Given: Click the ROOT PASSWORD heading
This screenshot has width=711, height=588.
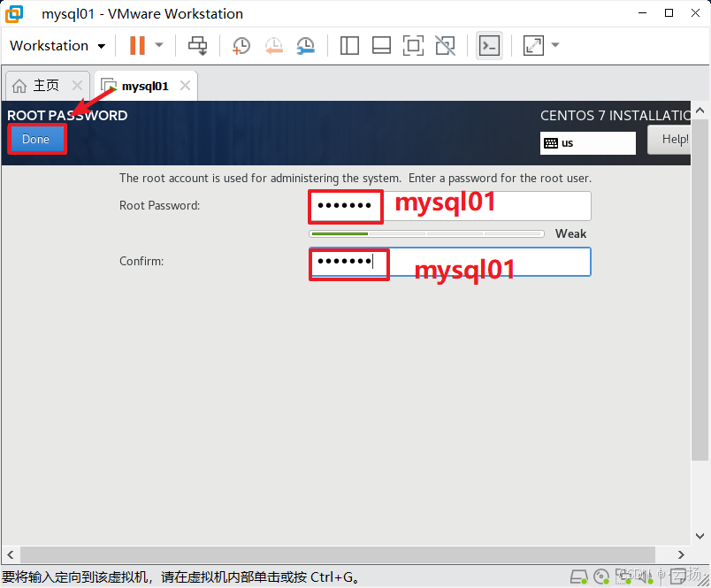Looking at the screenshot, I should (x=67, y=115).
